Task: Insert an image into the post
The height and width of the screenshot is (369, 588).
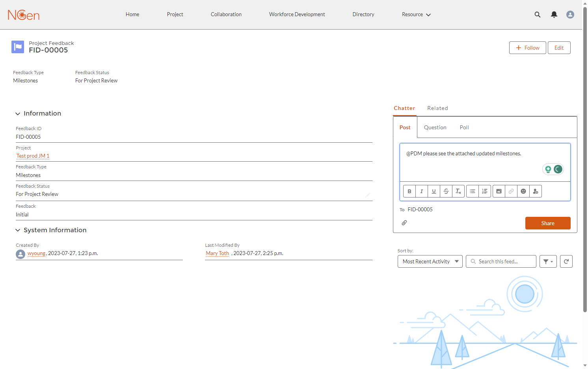Action: click(499, 191)
